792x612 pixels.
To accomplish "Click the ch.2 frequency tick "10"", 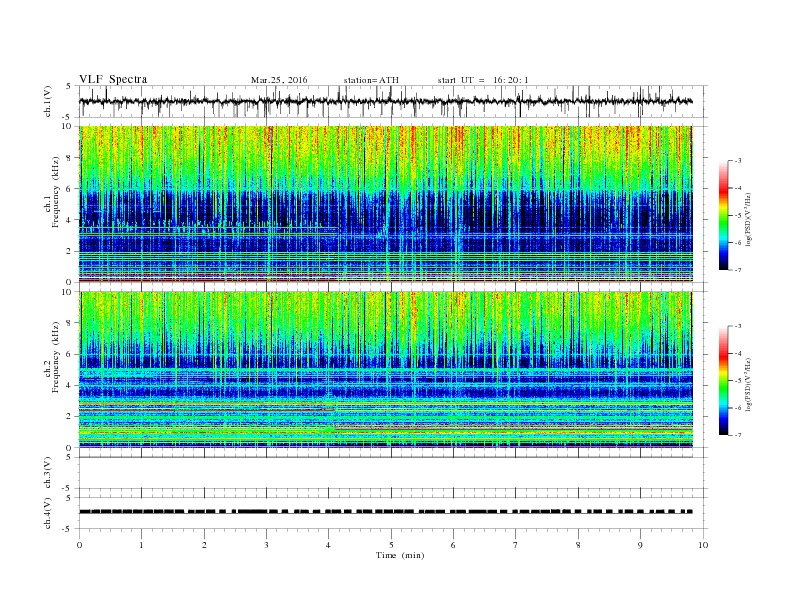I will pyautogui.click(x=67, y=292).
